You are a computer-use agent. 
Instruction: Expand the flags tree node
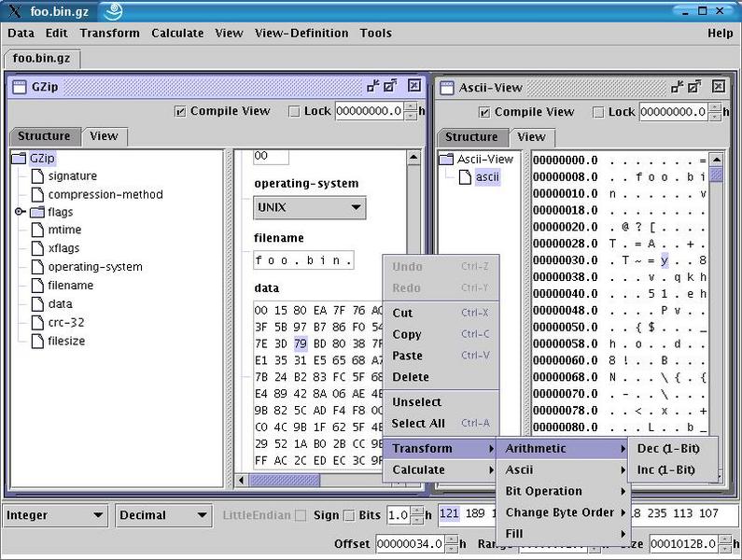20,212
